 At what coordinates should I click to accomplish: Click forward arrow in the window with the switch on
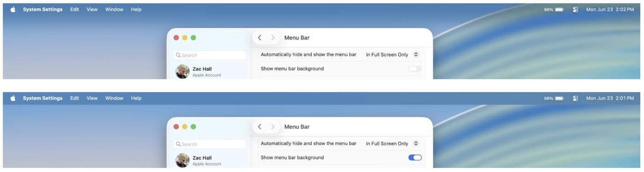272,127
